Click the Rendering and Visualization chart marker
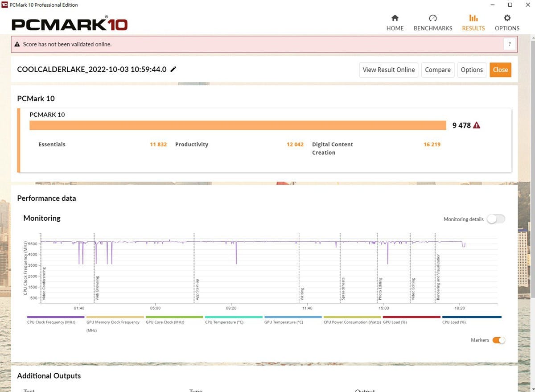The height and width of the screenshot is (392, 535). (x=438, y=276)
